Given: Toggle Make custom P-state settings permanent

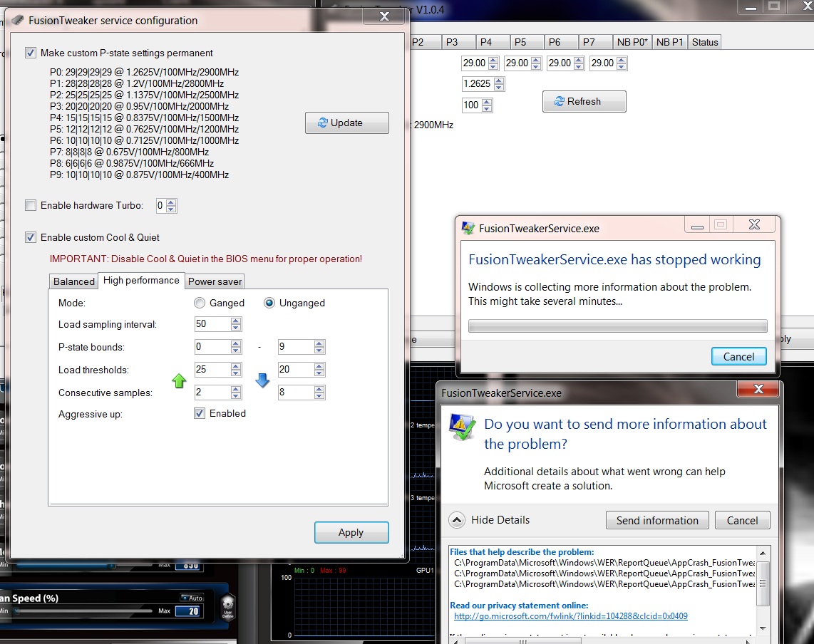Looking at the screenshot, I should pyautogui.click(x=31, y=53).
